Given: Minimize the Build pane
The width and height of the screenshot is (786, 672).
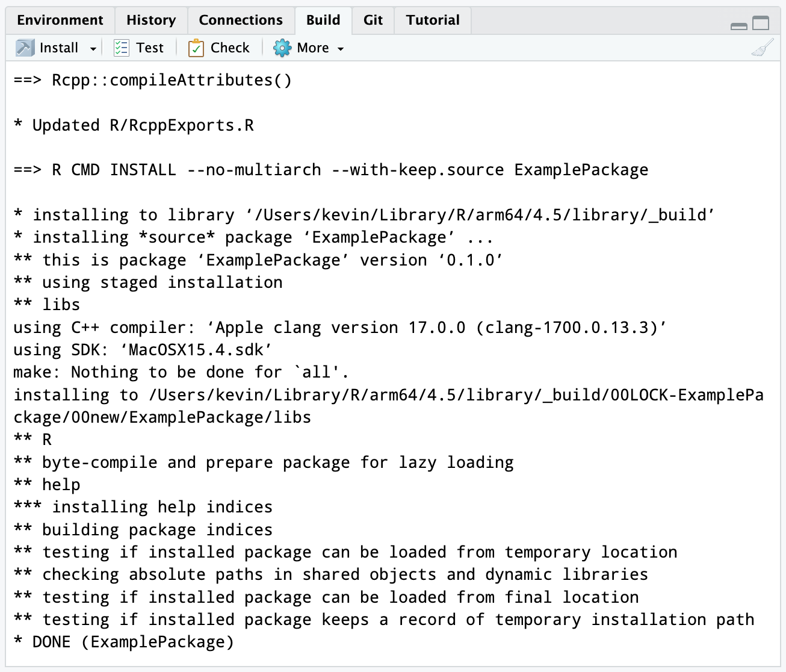Looking at the screenshot, I should pos(738,26).
